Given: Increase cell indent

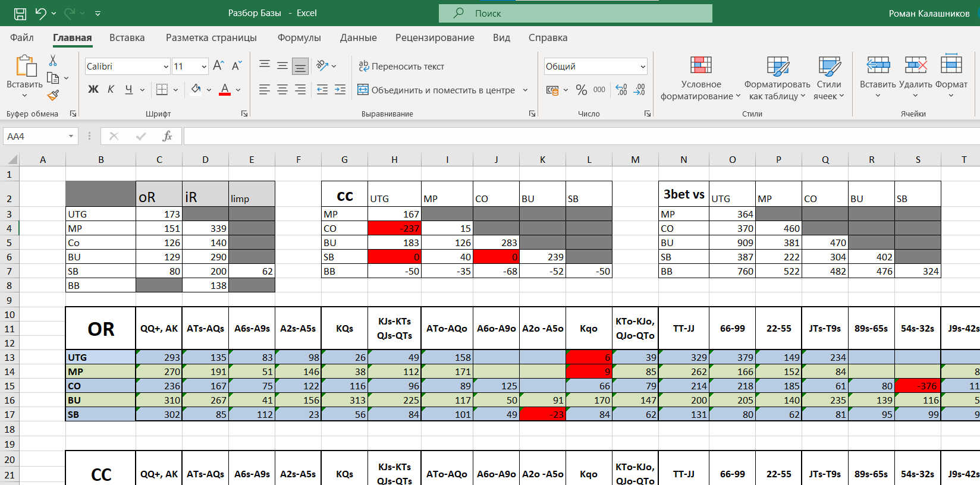Looking at the screenshot, I should pos(340,90).
